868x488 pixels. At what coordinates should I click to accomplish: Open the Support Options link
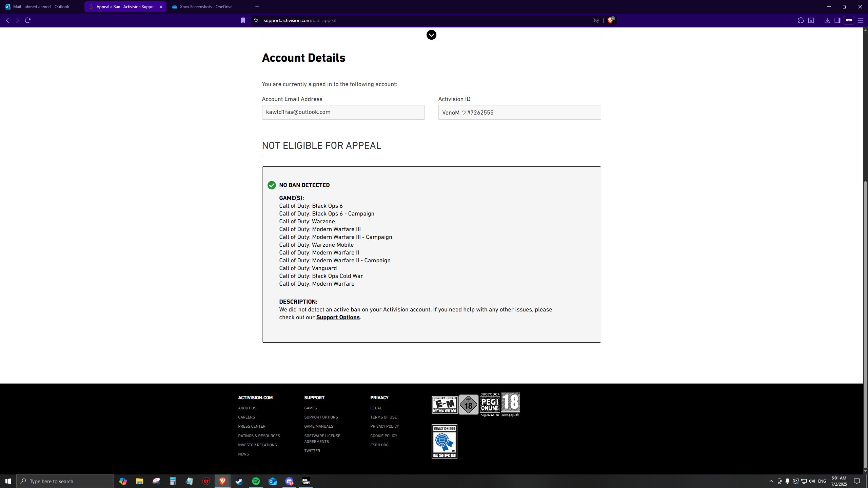tap(338, 318)
